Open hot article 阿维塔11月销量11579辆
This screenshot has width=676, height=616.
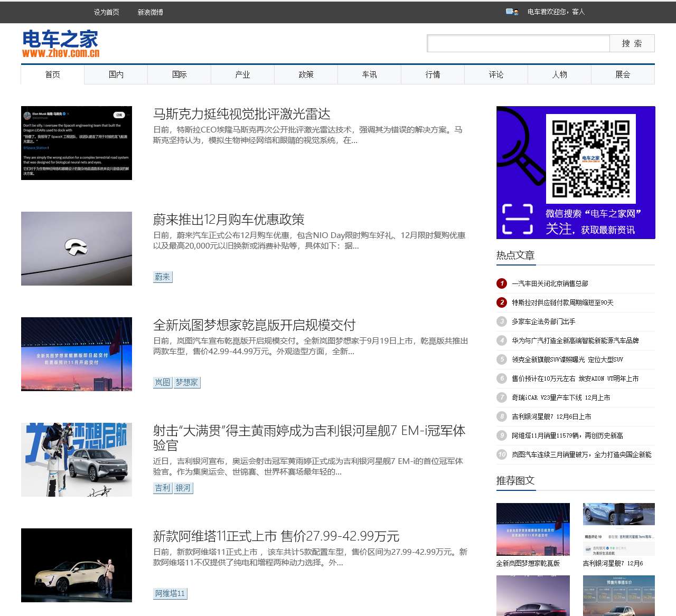pyautogui.click(x=567, y=435)
